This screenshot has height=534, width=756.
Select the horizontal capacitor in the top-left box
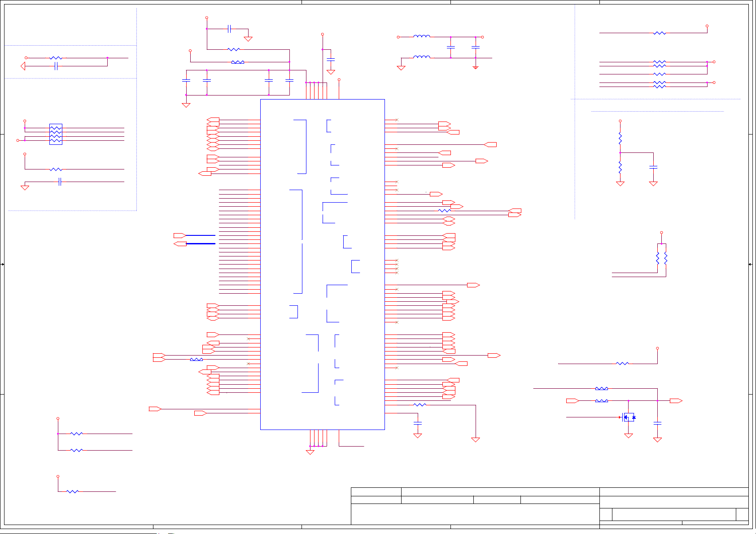click(x=56, y=66)
